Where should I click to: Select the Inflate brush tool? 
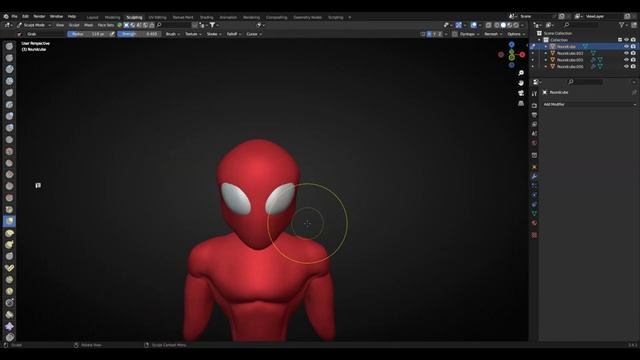coord(9,116)
